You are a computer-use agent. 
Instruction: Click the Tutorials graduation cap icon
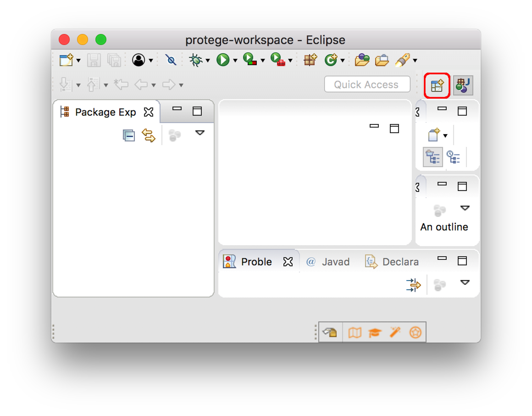[x=375, y=333]
